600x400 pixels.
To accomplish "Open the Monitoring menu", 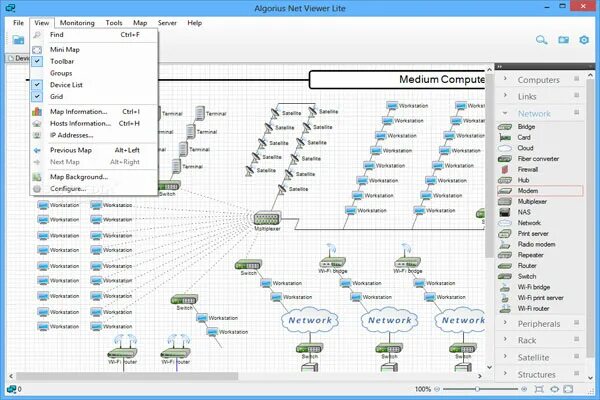I will 77,23.
